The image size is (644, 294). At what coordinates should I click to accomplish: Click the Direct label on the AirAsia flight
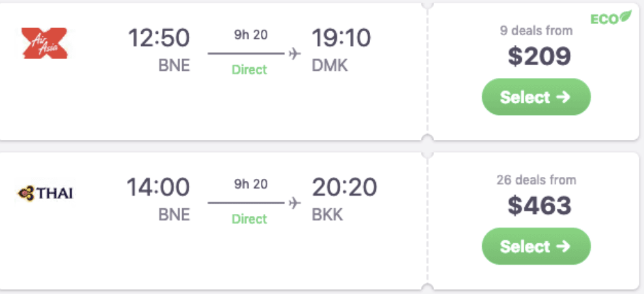[x=250, y=70]
